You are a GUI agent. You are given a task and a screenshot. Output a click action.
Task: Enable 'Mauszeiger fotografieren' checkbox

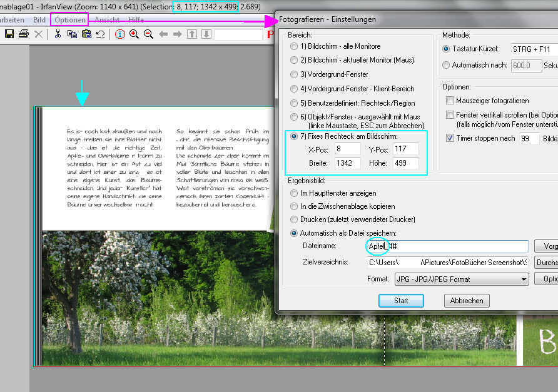click(x=450, y=101)
